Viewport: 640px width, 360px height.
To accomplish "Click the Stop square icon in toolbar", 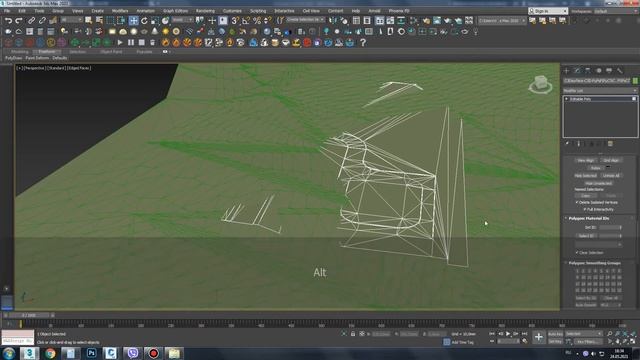I will tap(141, 42).
